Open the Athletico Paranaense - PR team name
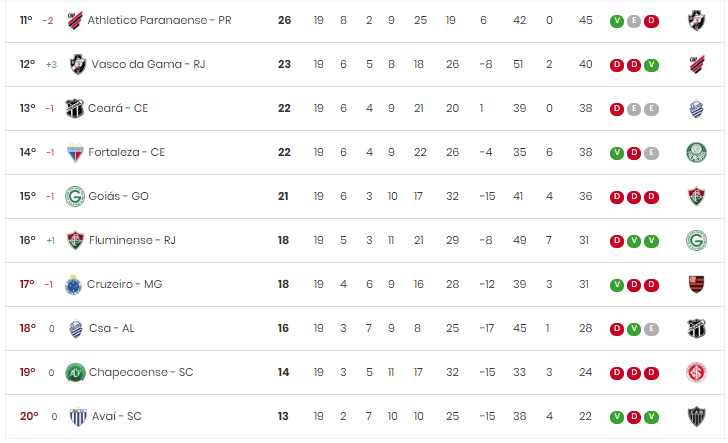Viewport: 728px width, 443px height. pyautogui.click(x=159, y=20)
